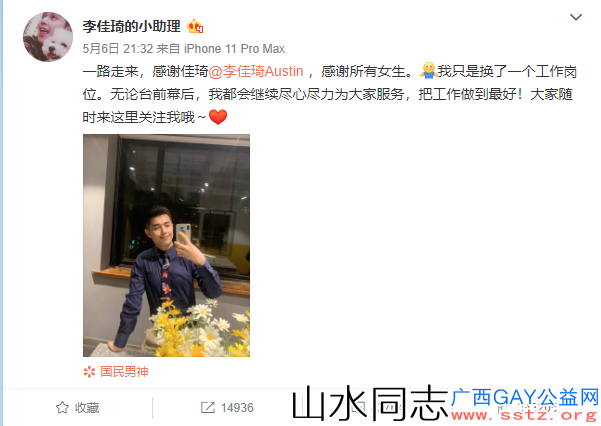Viewport: 601px width, 426px height.
Task: Open the 李佳琦的小助理 profile name
Action: click(131, 26)
